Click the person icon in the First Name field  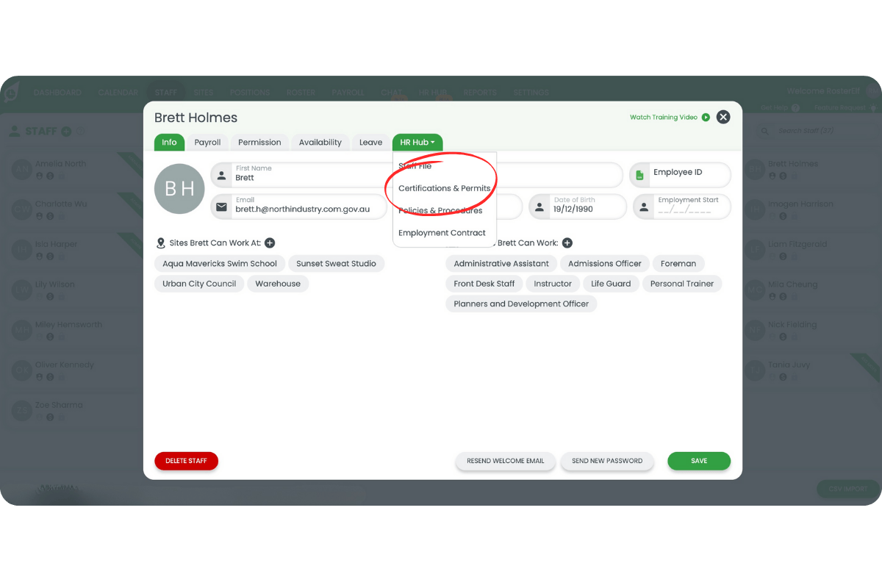pos(220,174)
